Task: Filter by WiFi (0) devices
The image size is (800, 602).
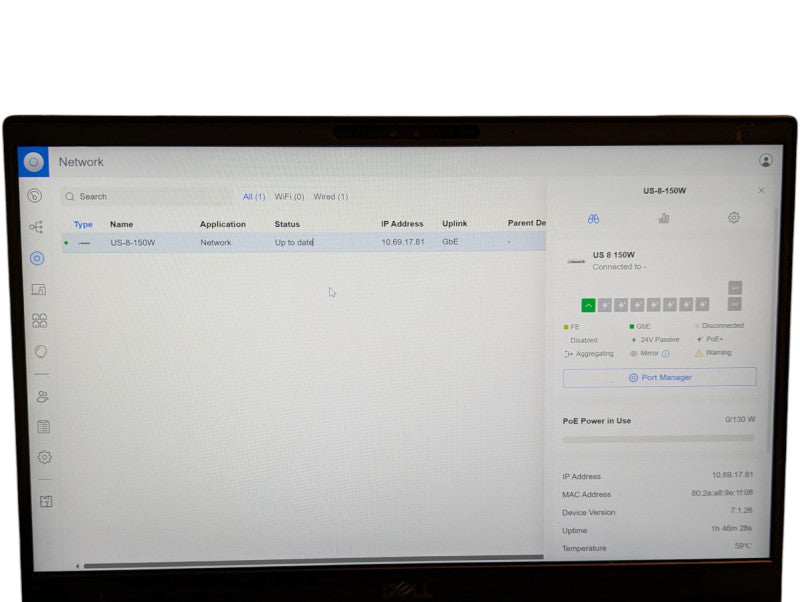Action: pos(289,196)
